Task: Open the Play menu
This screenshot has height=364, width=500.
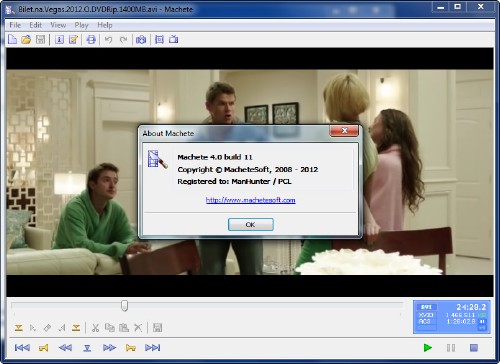Action: (81, 25)
